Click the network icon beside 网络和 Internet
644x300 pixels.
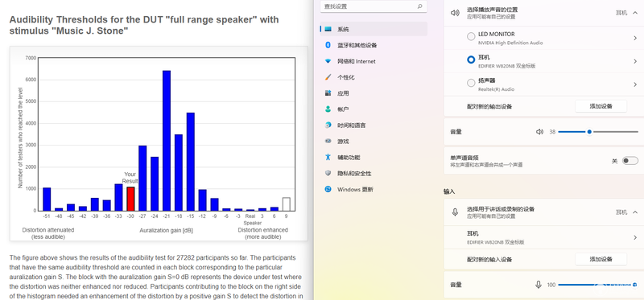(x=328, y=61)
